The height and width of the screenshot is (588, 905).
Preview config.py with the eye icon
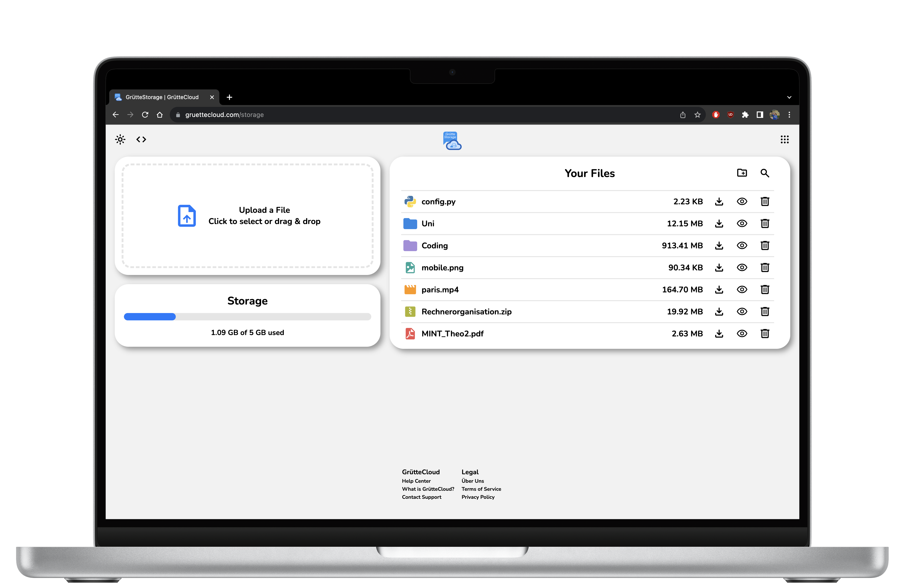click(742, 201)
